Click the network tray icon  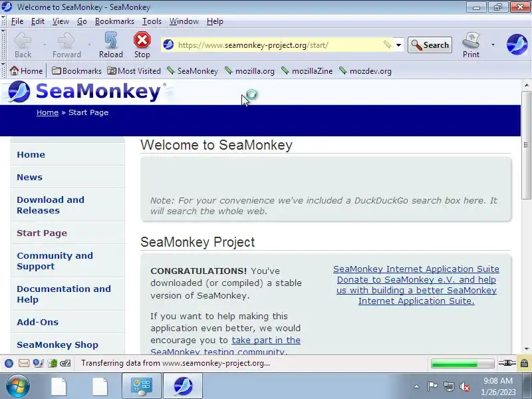pos(448,386)
